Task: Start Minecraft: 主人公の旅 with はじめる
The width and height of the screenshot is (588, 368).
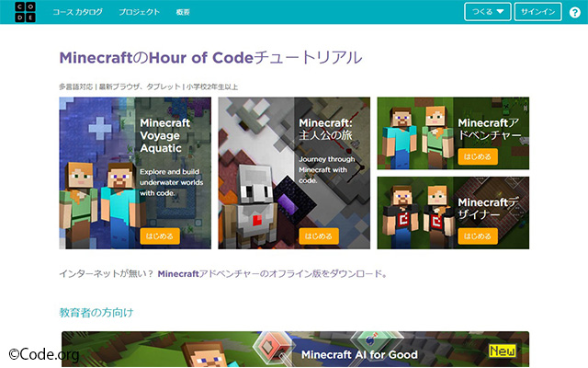Action: coord(319,236)
